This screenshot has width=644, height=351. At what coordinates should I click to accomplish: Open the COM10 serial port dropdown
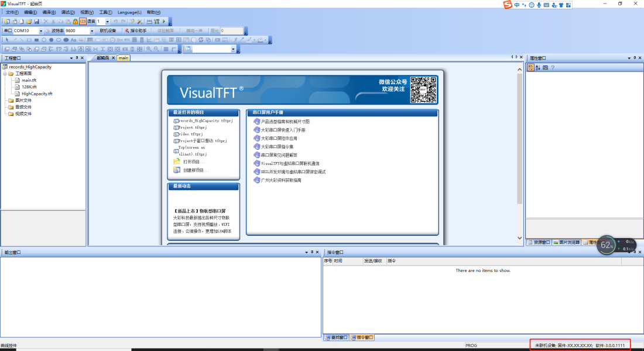(x=41, y=30)
